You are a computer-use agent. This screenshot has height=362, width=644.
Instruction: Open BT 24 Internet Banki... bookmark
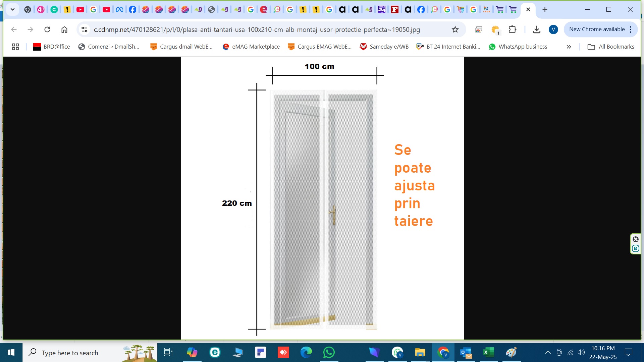coord(448,47)
